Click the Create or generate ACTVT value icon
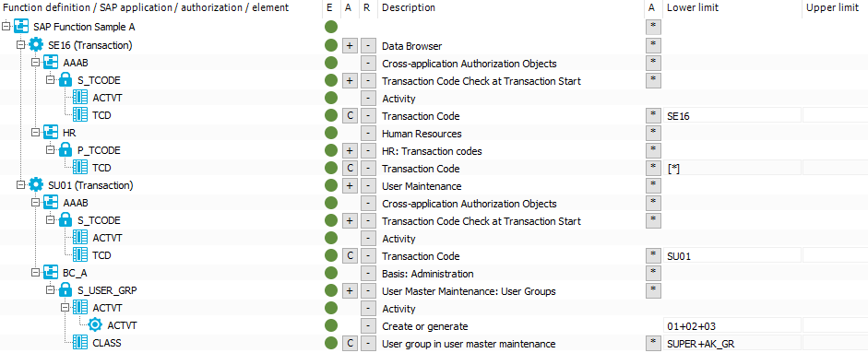868x353 pixels. click(x=95, y=325)
